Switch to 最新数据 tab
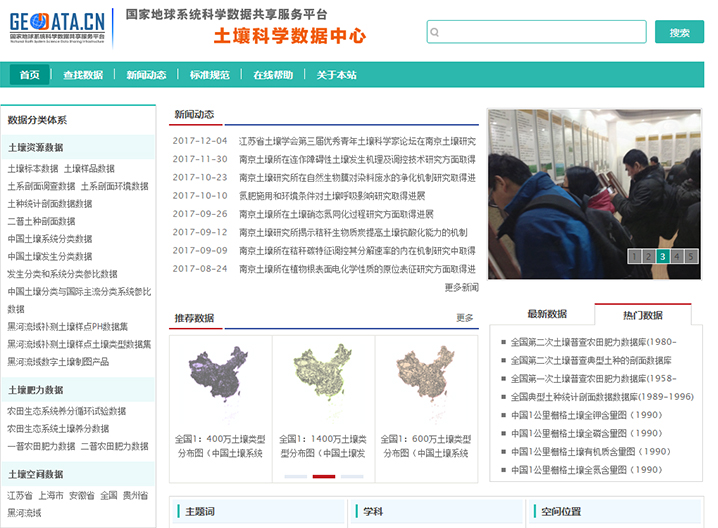718x528 pixels. pyautogui.click(x=547, y=314)
